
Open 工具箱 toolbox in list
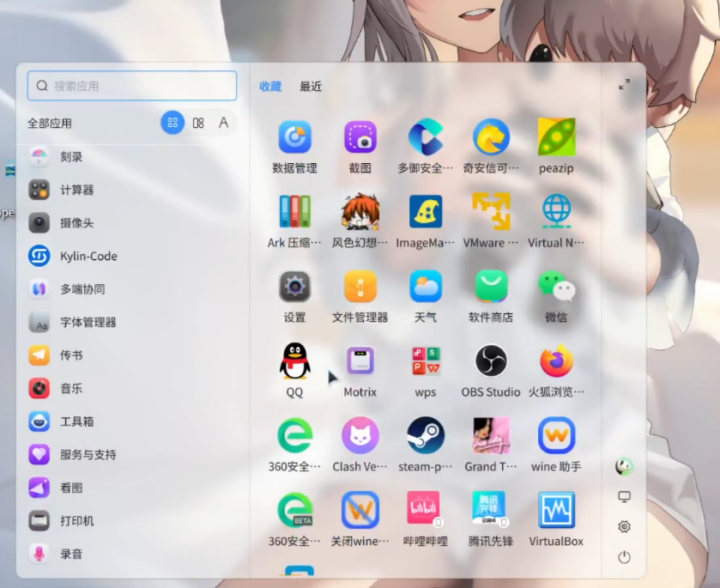click(132, 421)
